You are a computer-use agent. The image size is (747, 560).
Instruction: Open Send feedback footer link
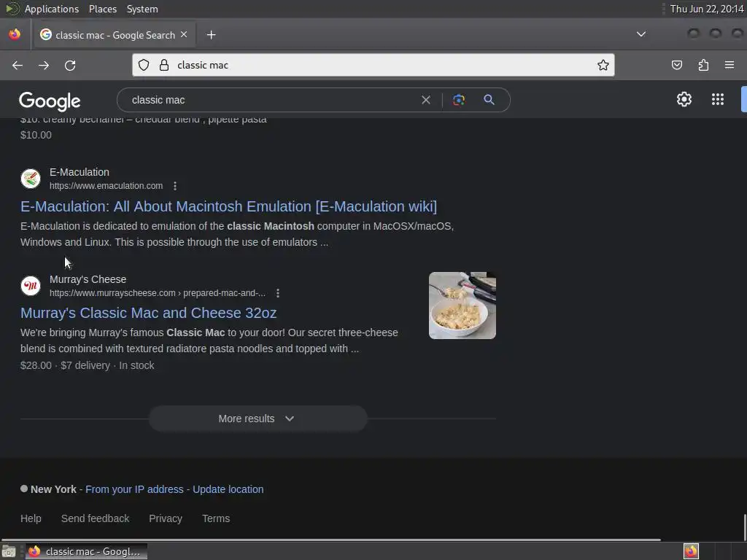pyautogui.click(x=96, y=518)
